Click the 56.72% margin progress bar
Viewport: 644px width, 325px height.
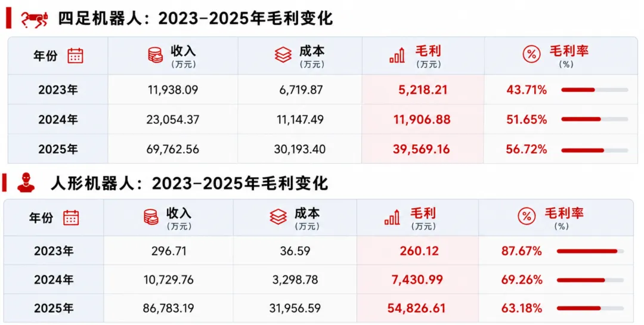[595, 150]
